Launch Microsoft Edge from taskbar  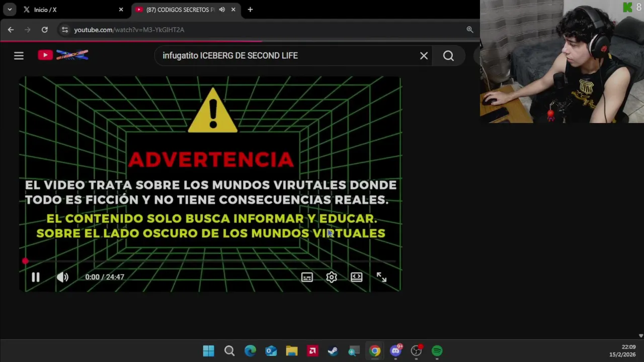click(x=250, y=350)
